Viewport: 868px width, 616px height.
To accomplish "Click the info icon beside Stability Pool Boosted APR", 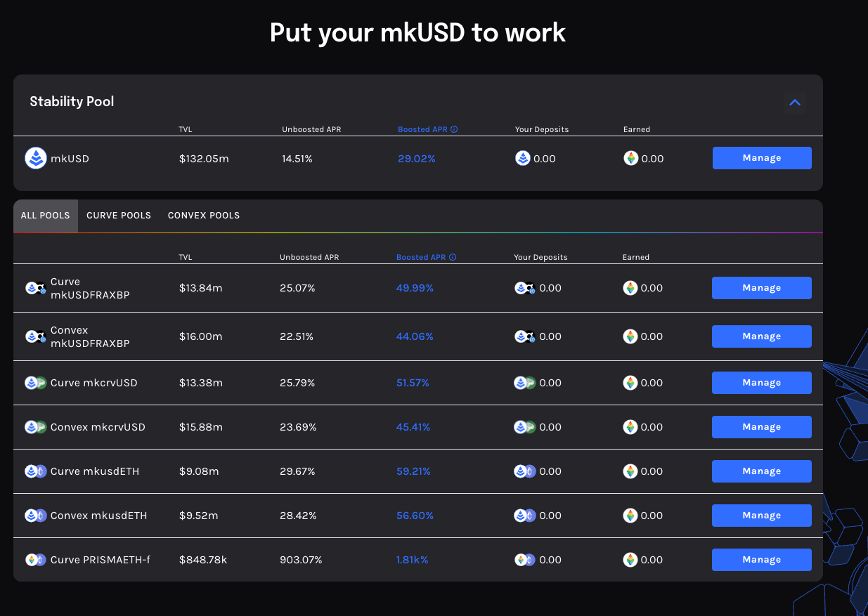I will click(x=454, y=129).
